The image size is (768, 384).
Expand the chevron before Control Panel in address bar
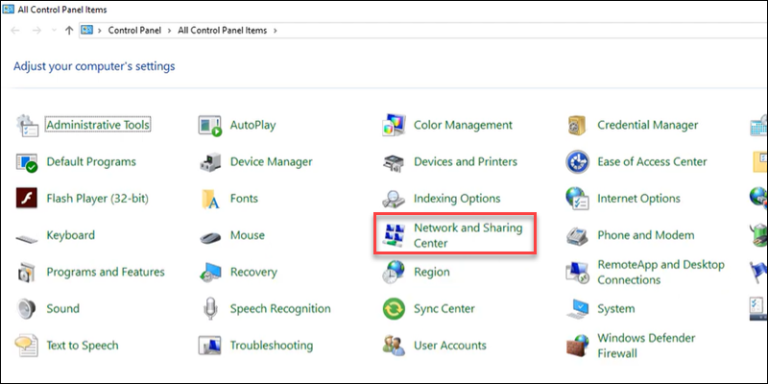pyautogui.click(x=100, y=30)
